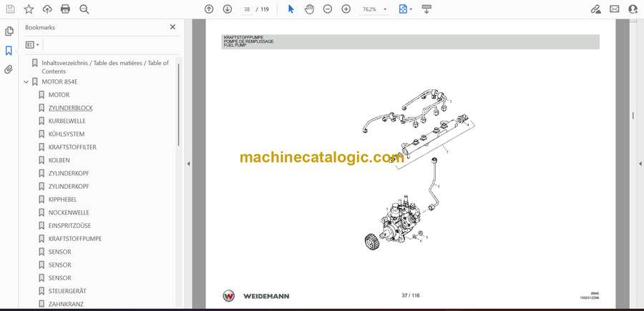The height and width of the screenshot is (311, 644).
Task: Expand the right tools pane arrow
Action: [640, 164]
